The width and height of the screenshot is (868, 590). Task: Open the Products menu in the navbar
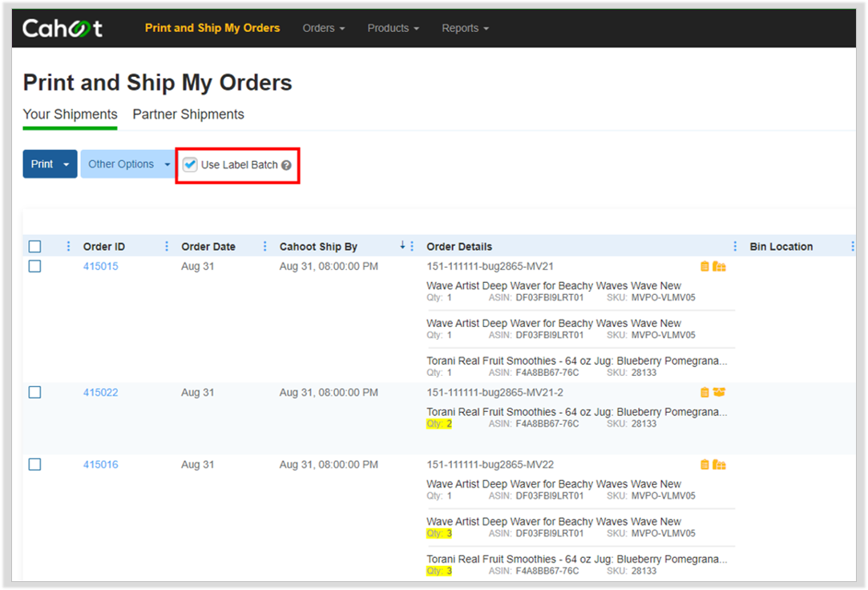pos(393,28)
